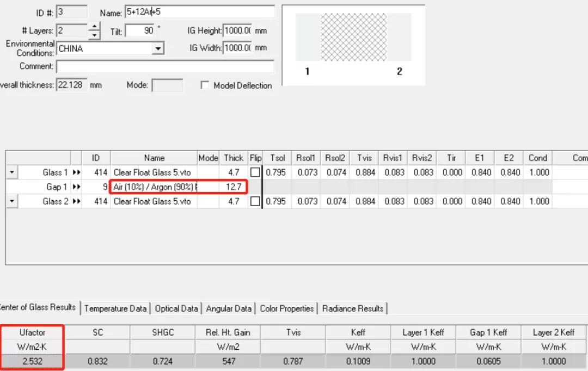The image size is (588, 371).
Task: Show the Radiance Results tab
Action: tap(353, 308)
